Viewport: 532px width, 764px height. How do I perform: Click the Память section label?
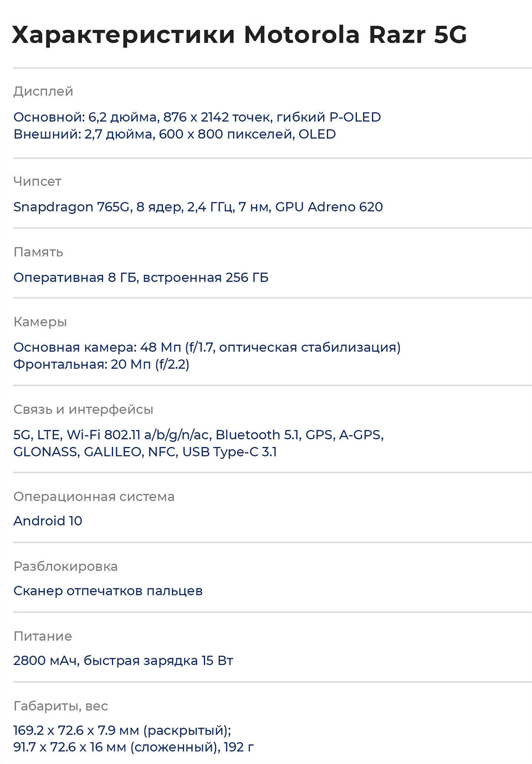pos(38,252)
